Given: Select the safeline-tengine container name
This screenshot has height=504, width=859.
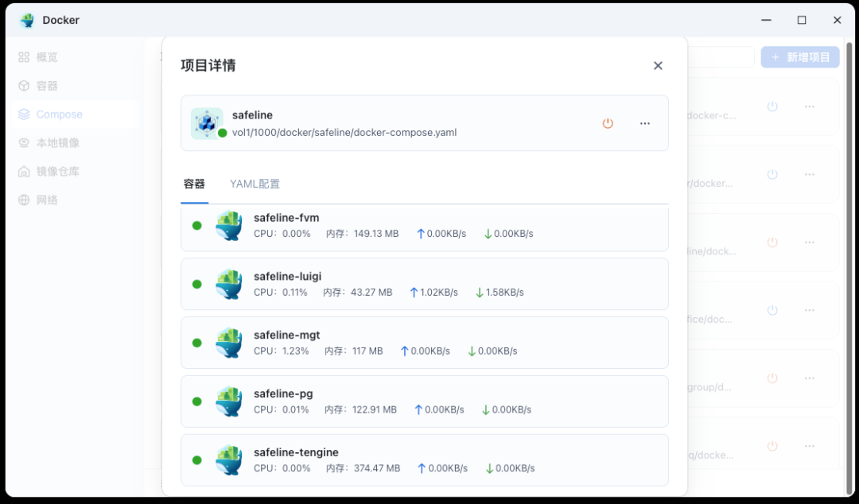Looking at the screenshot, I should coord(297,452).
